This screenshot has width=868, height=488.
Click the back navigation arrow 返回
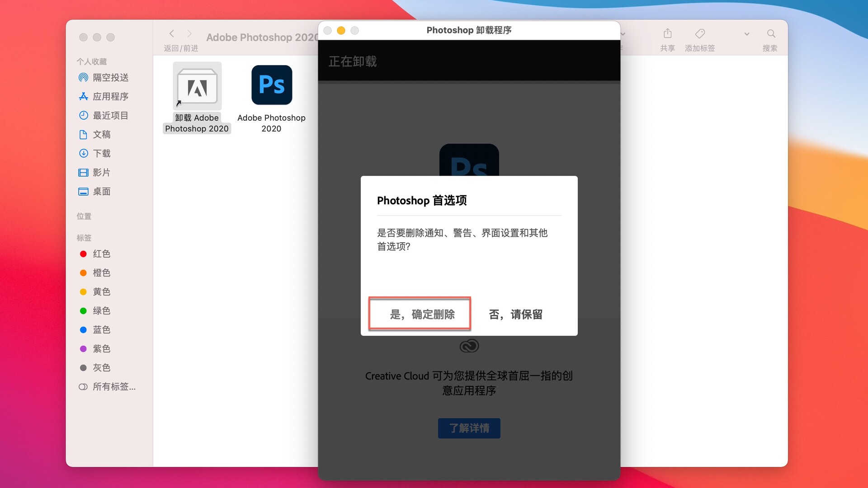[172, 33]
